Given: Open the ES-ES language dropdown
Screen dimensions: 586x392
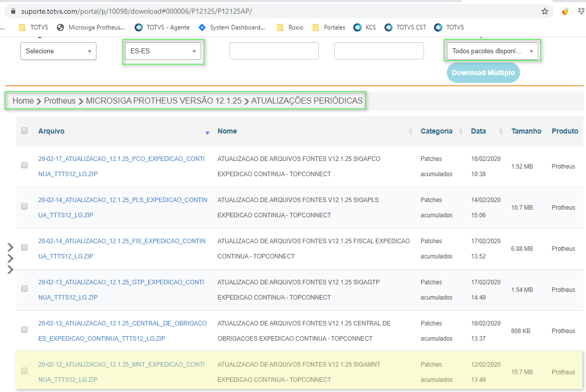Looking at the screenshot, I should click(x=163, y=51).
